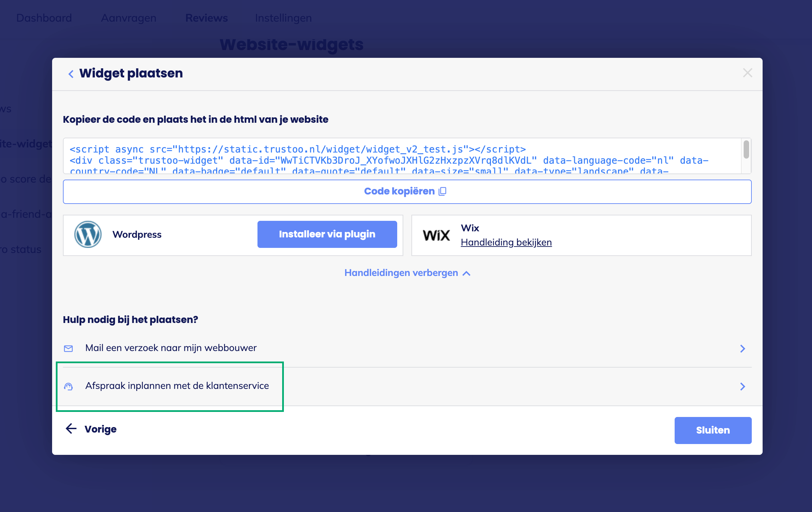Click the envelope icon beside the webbouwer option
Screen dimensions: 812x512
pos(68,348)
